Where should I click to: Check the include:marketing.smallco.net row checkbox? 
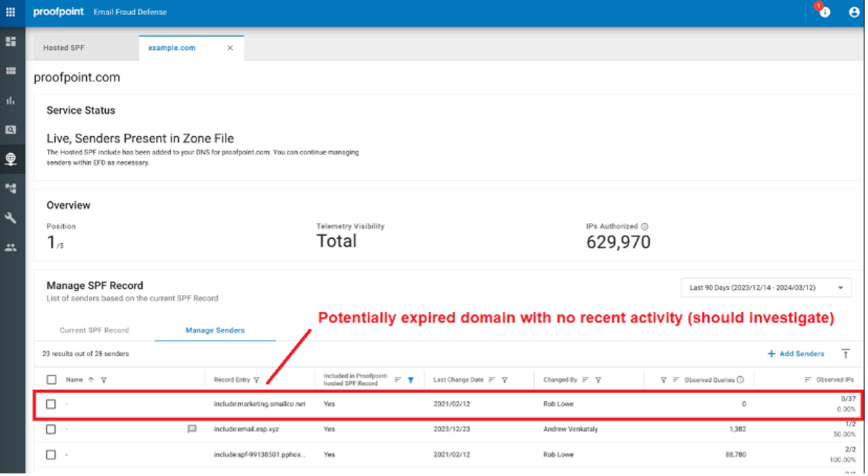click(x=51, y=404)
